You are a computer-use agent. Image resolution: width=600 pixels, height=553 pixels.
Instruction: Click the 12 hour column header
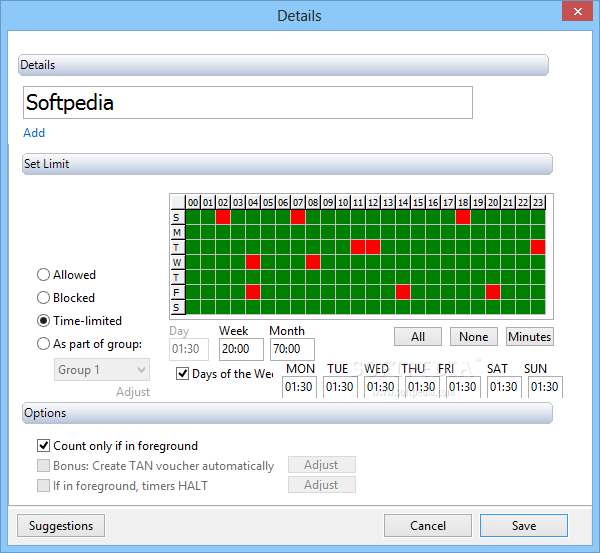(373, 202)
